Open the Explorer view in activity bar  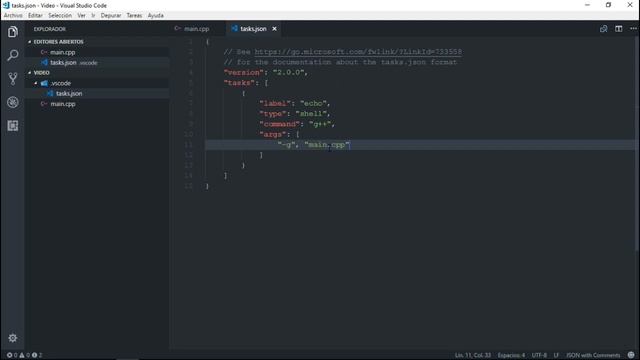[x=13, y=32]
